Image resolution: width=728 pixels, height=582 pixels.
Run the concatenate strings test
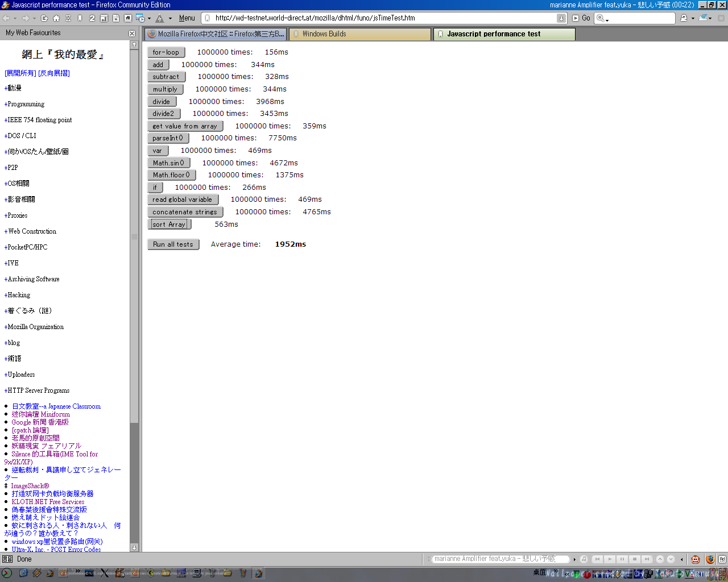[x=185, y=212]
